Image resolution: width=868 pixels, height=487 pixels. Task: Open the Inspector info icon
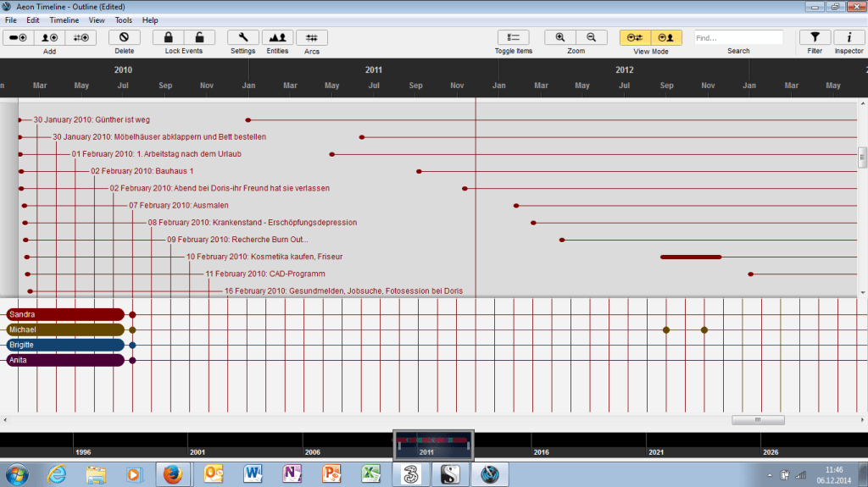(849, 37)
